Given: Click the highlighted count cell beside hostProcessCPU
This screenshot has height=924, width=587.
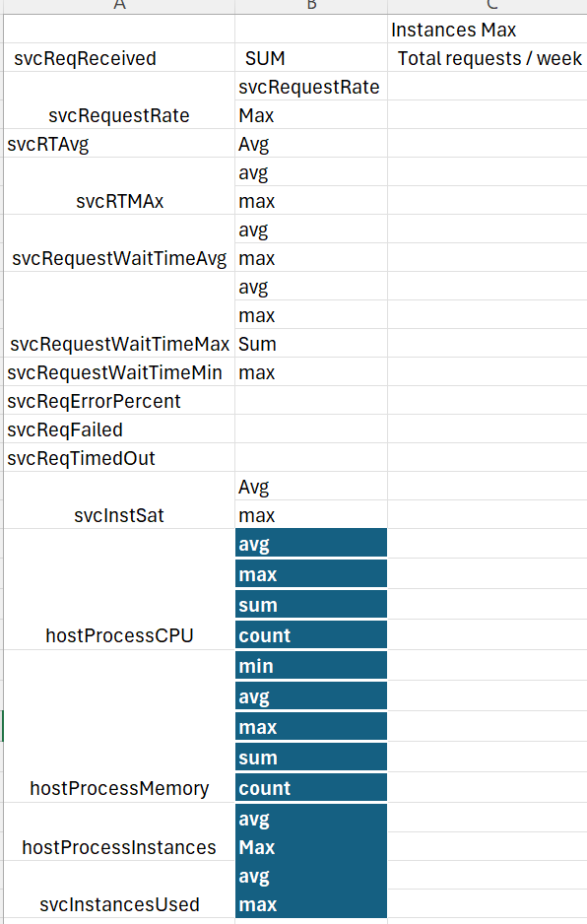Looking at the screenshot, I should pyautogui.click(x=311, y=634).
